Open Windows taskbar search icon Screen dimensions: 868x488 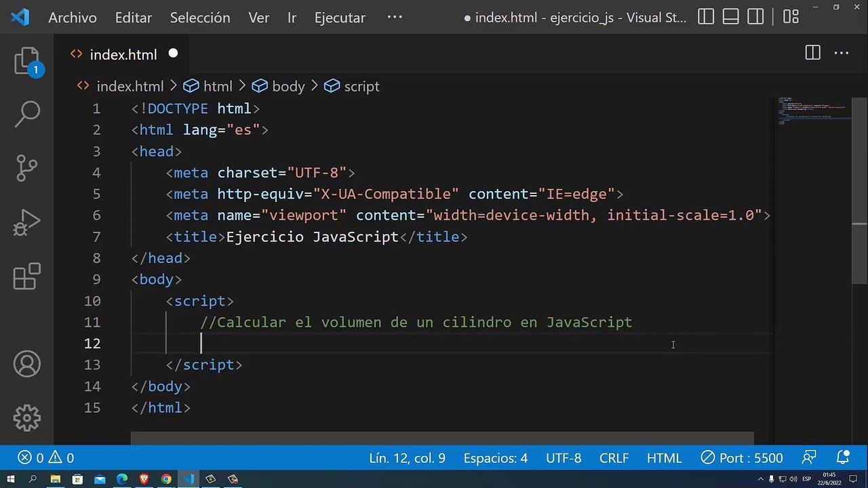tap(33, 479)
